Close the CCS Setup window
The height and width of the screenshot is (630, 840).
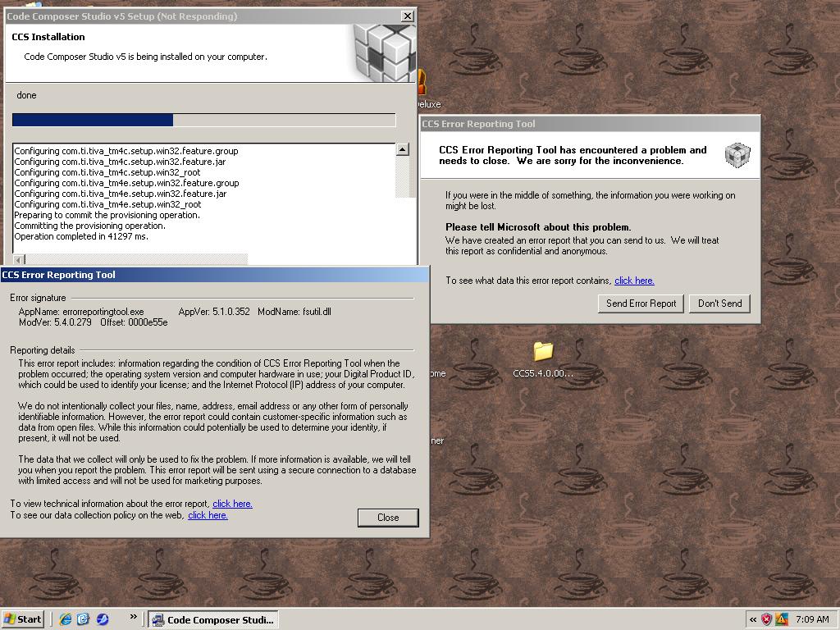click(x=408, y=16)
